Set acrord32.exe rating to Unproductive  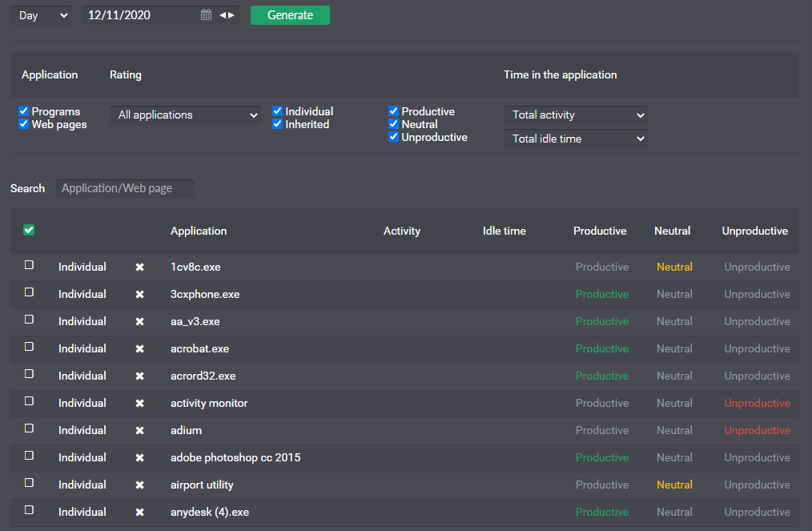click(757, 376)
